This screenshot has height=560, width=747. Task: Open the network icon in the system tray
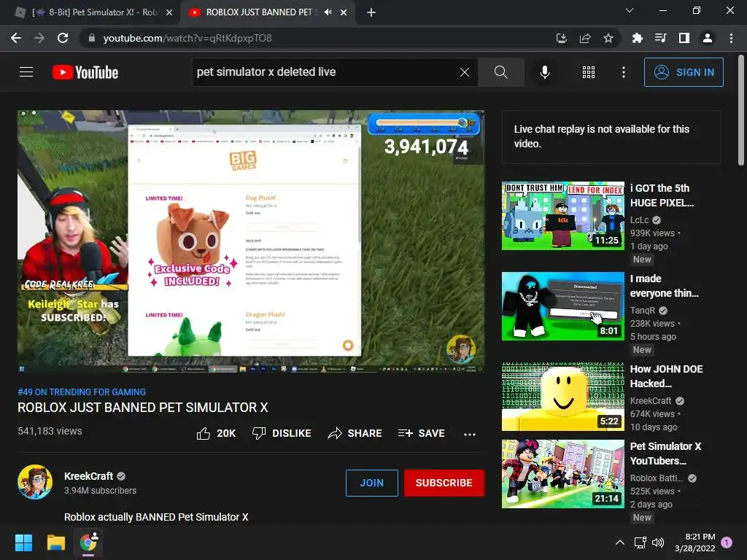(x=640, y=542)
